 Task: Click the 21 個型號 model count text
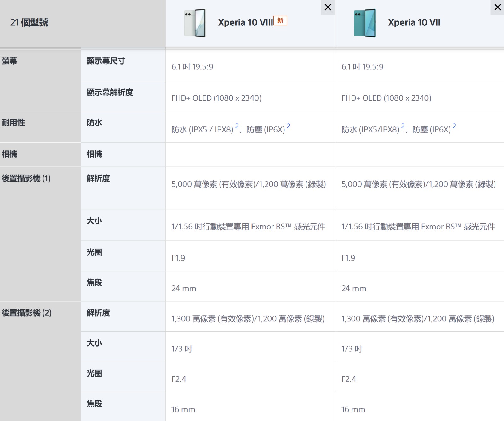(x=29, y=23)
